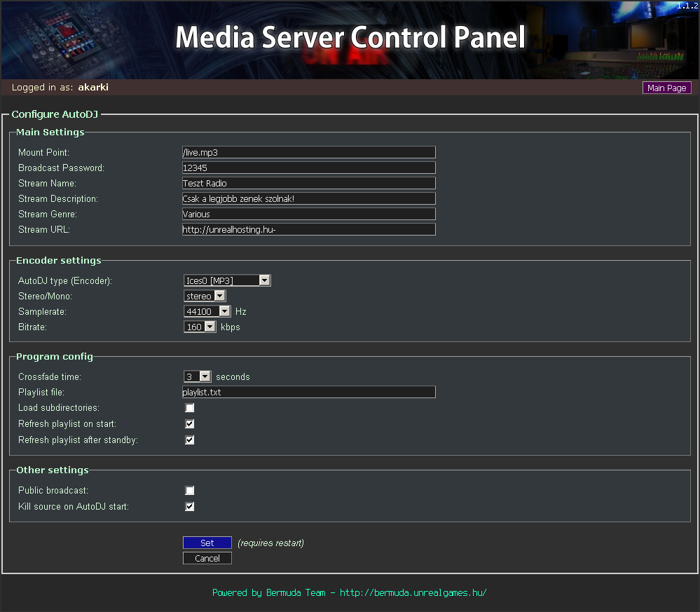Click the Playlist file field showing playlist.txt
Screen dimensions: 700x612
308,392
